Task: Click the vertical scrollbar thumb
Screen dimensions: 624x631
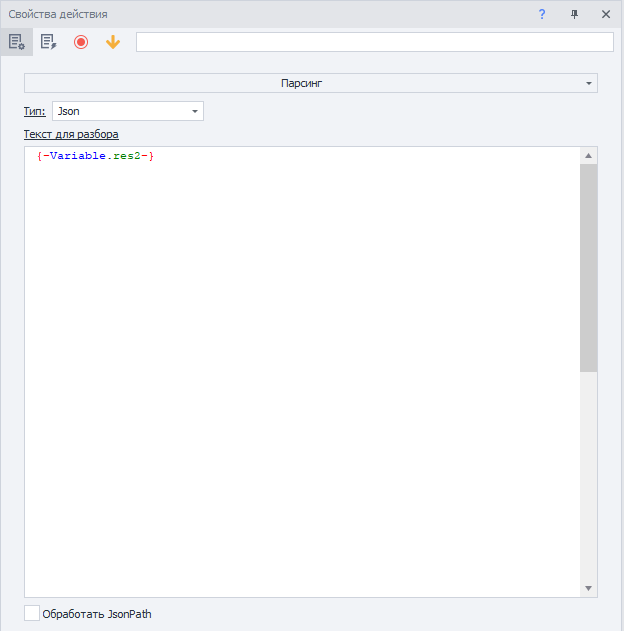Action: pos(588,268)
